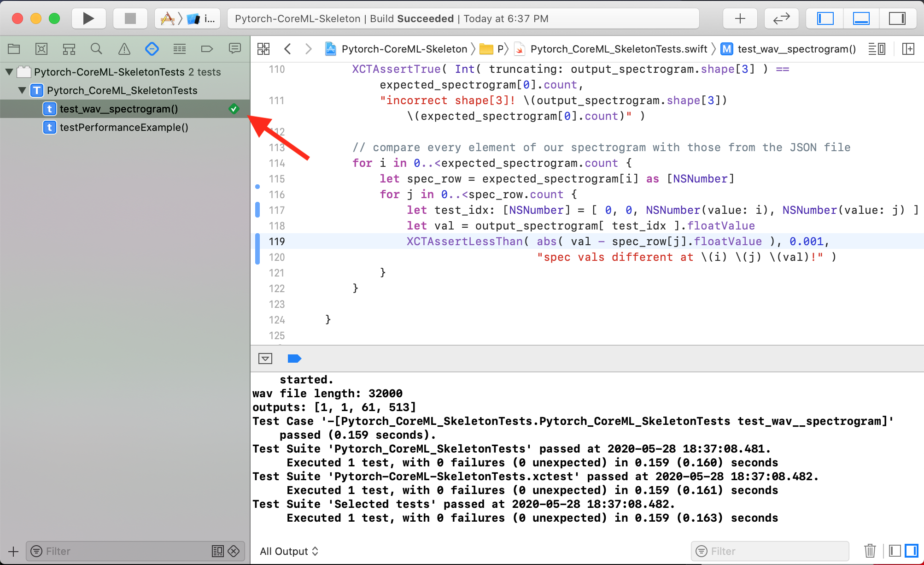Open the All Output dropdown
Image resolution: width=924 pixels, height=565 pixels.
(289, 551)
